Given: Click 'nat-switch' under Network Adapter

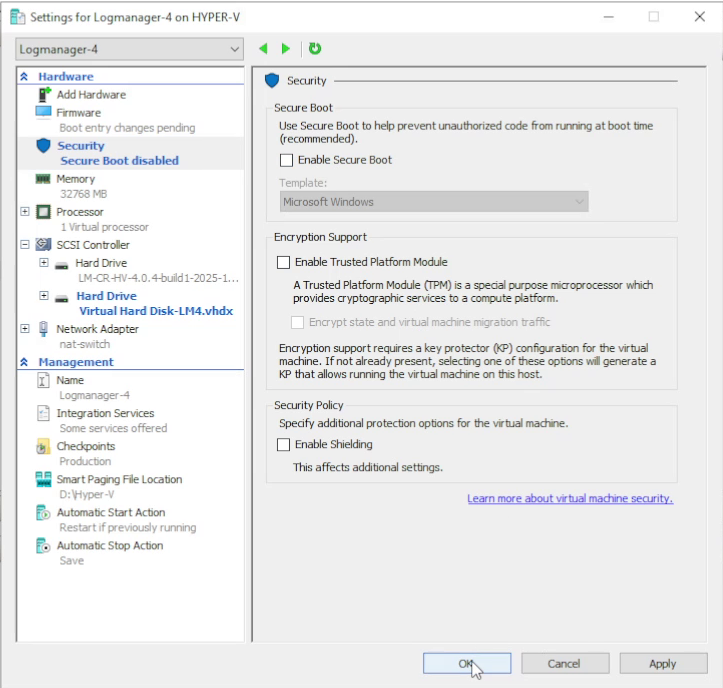Looking at the screenshot, I should [x=85, y=344].
